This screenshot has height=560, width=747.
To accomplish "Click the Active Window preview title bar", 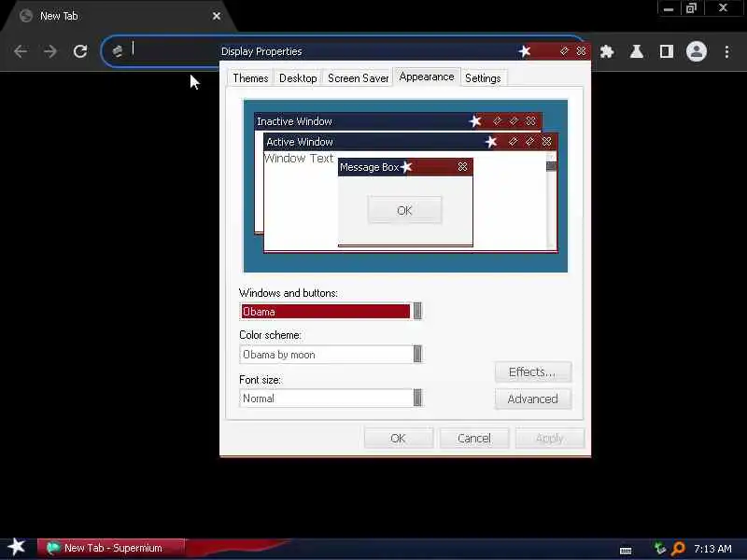I will tap(410, 142).
